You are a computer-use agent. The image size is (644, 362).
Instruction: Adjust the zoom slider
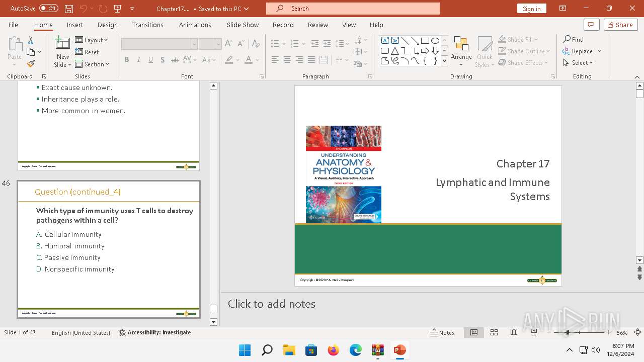point(568,332)
